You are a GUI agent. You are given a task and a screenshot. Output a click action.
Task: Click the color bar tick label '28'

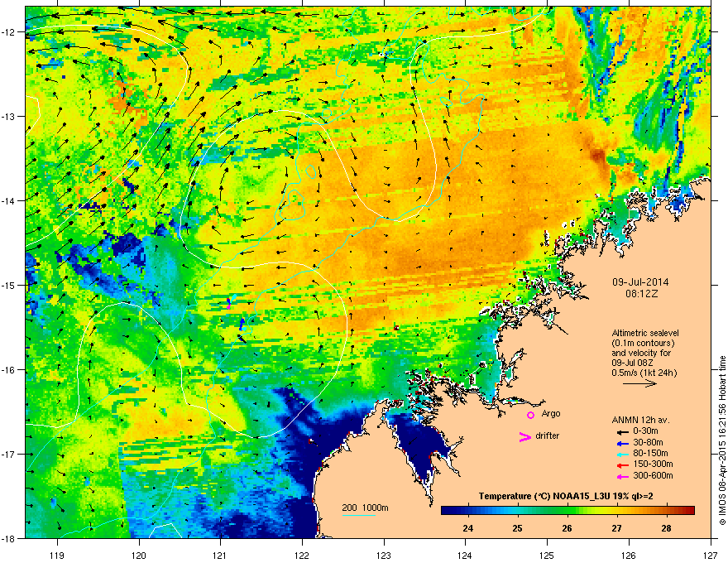666,528
